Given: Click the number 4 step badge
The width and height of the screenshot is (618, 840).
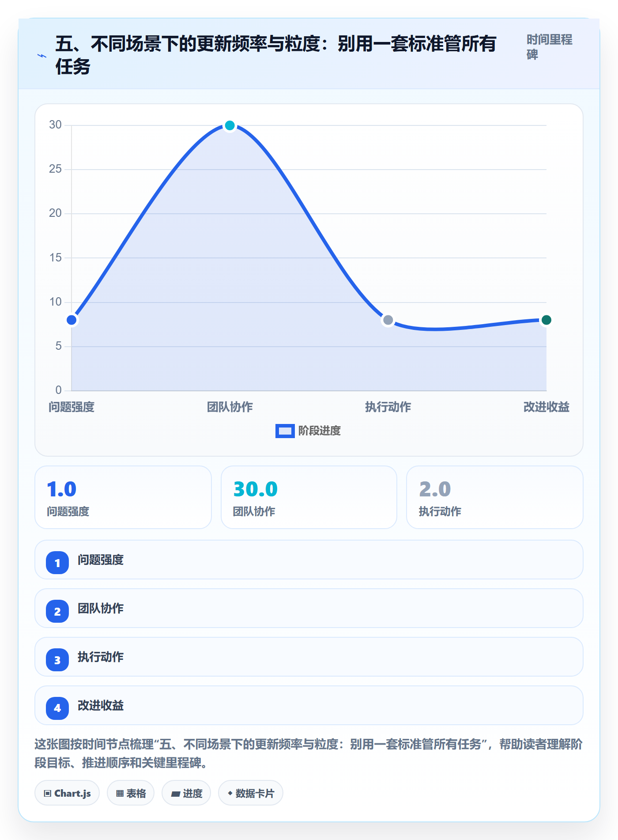Looking at the screenshot, I should (57, 708).
